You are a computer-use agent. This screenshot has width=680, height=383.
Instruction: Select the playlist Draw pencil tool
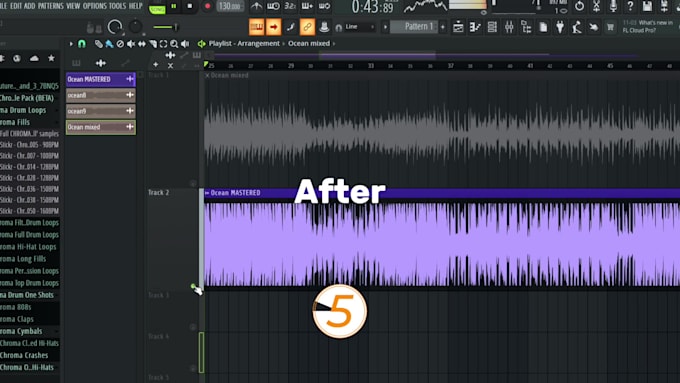pos(99,44)
